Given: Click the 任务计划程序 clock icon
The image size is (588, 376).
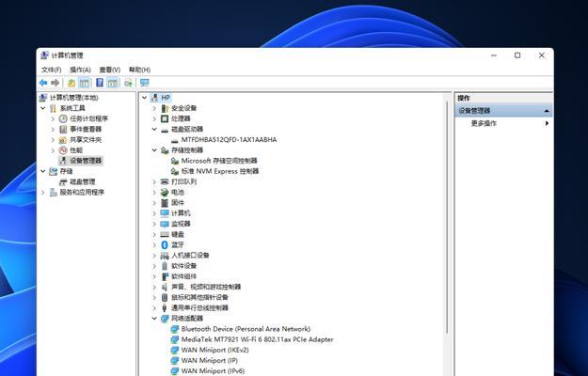Looking at the screenshot, I should 63,118.
